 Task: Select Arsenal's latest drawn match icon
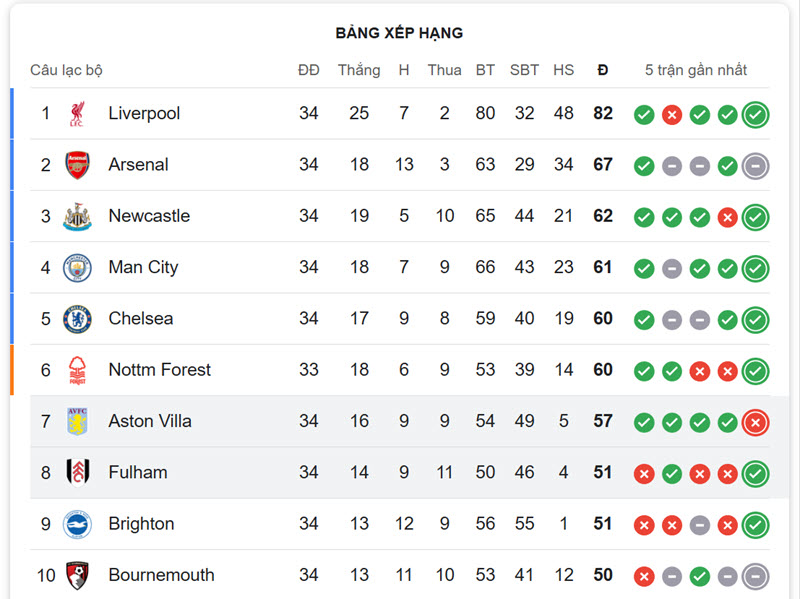755,166
